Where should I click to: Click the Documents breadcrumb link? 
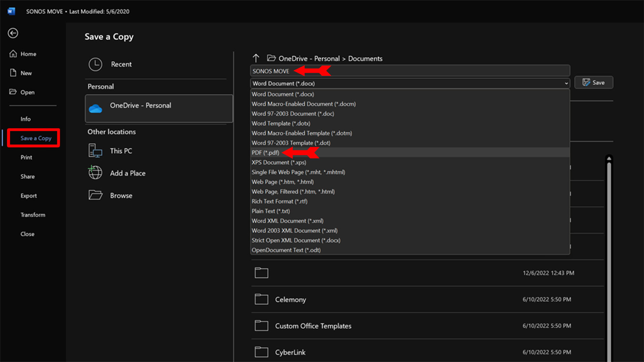(x=365, y=59)
